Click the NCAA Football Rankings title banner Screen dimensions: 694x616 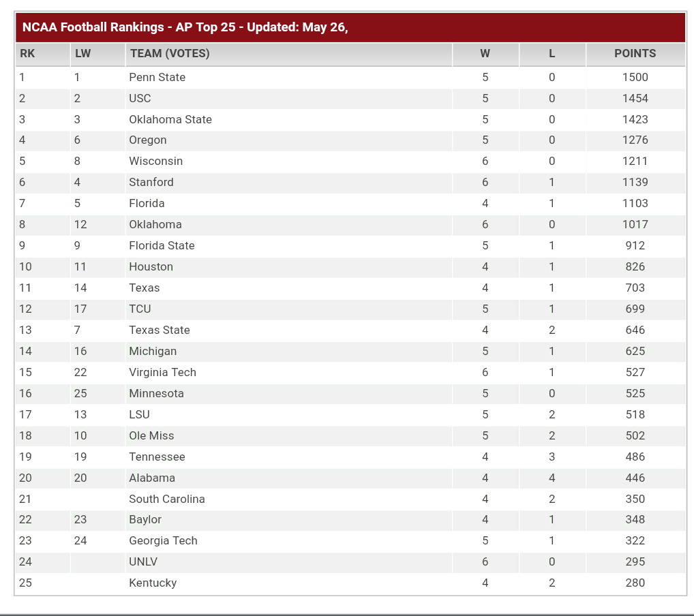[x=350, y=27]
